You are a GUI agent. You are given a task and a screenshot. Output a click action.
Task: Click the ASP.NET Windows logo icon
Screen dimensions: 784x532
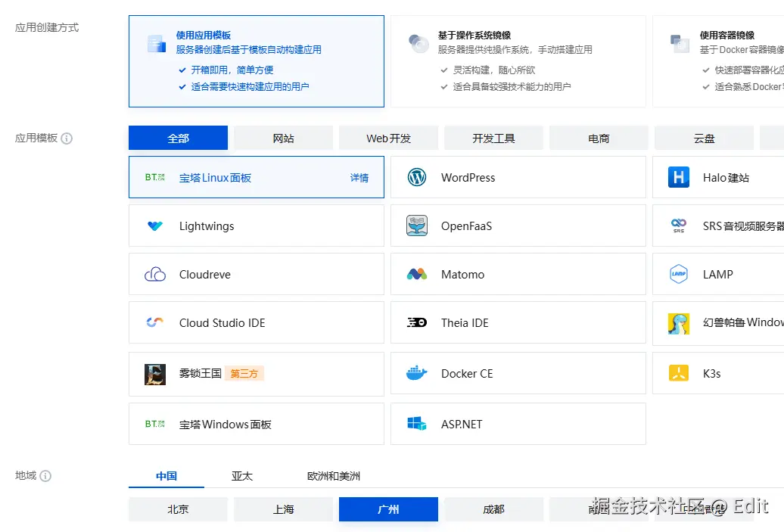coord(417,424)
